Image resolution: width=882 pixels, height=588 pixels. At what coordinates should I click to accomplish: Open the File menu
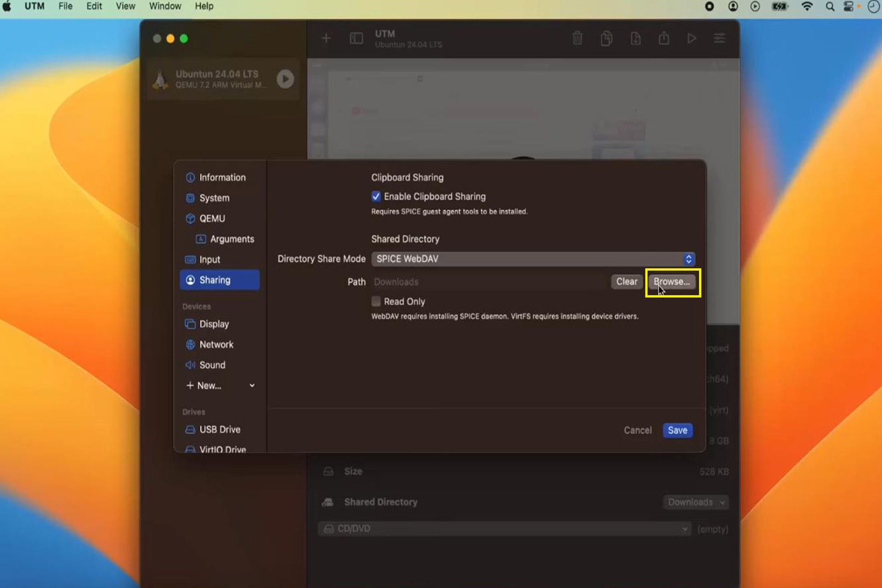(x=65, y=6)
